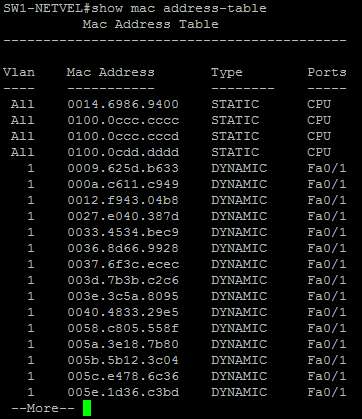Click MAC address 0100.0ccc.cccd

123,136
